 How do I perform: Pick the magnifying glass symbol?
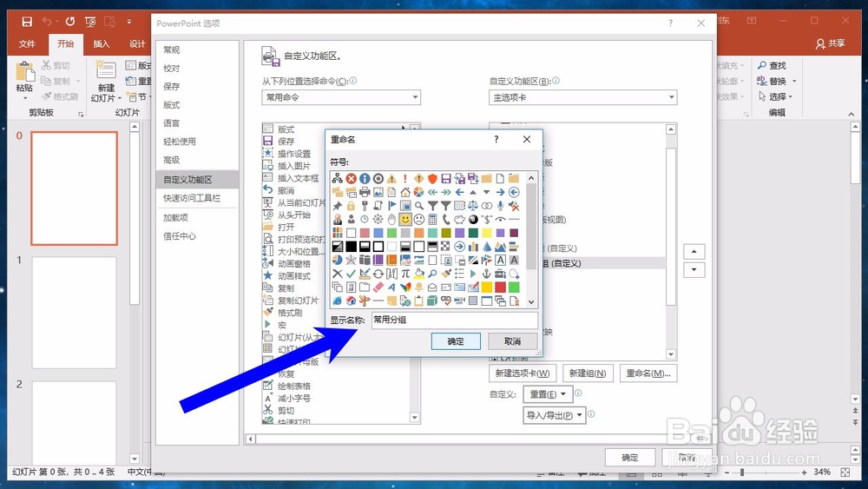click(419, 206)
